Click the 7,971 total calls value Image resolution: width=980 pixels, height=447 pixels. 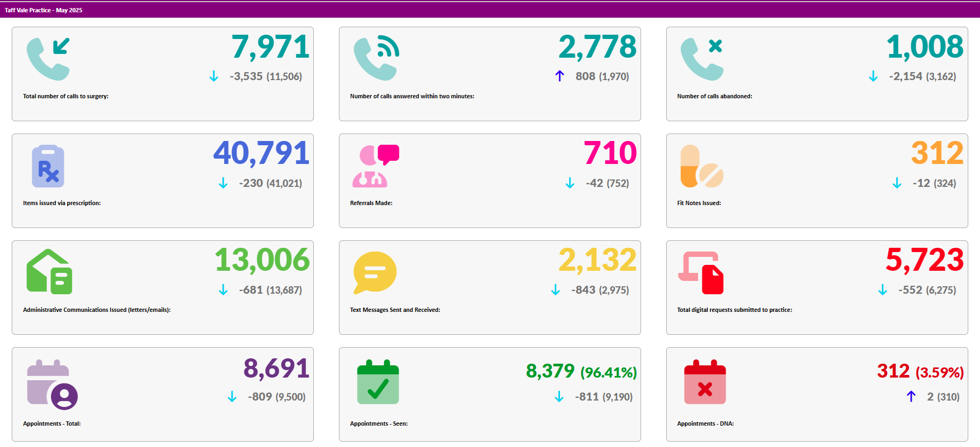pos(270,47)
